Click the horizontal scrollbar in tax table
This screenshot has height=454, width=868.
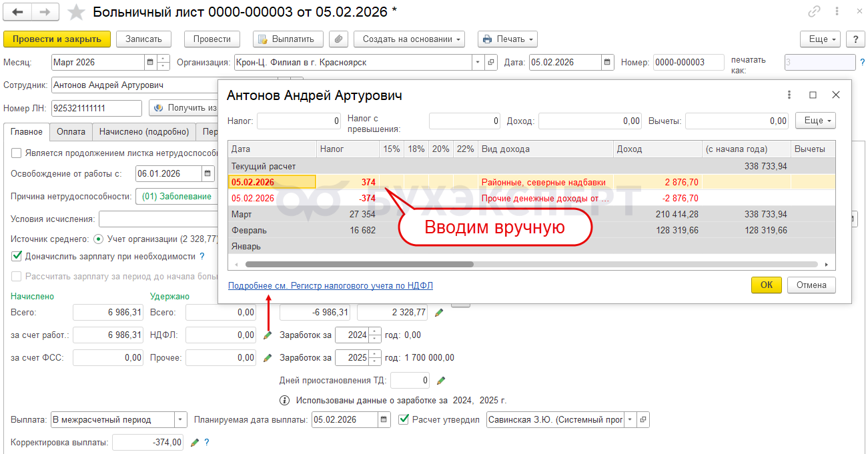point(359,264)
